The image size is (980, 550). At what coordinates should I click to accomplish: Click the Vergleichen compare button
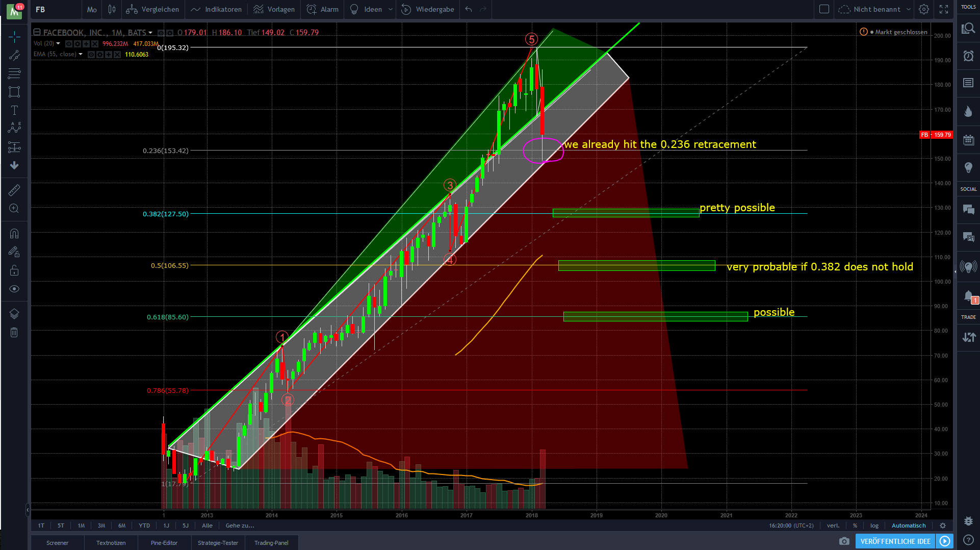pyautogui.click(x=152, y=9)
